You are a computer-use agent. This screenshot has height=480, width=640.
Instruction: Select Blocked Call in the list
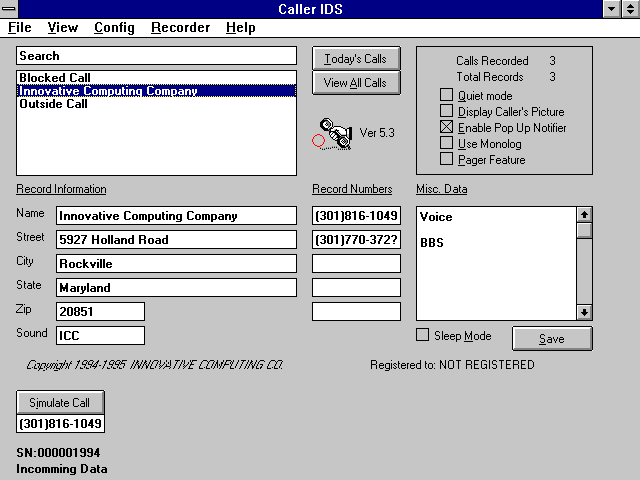(x=53, y=78)
